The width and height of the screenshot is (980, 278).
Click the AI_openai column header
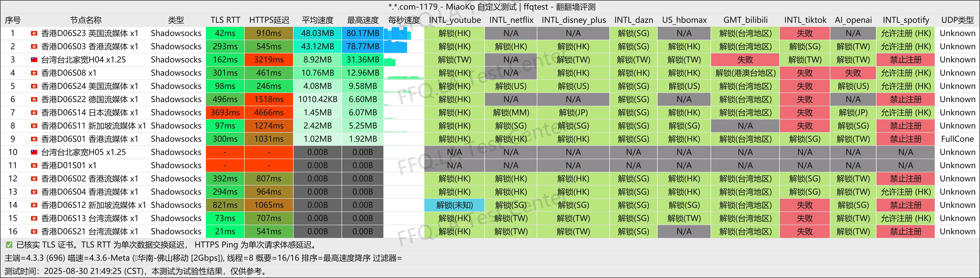853,20
